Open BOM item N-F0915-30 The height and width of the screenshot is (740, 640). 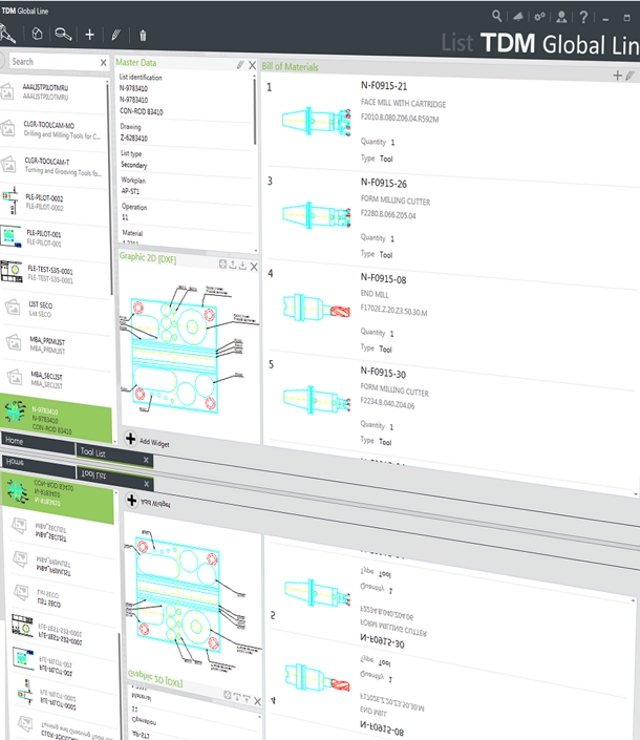(x=383, y=373)
